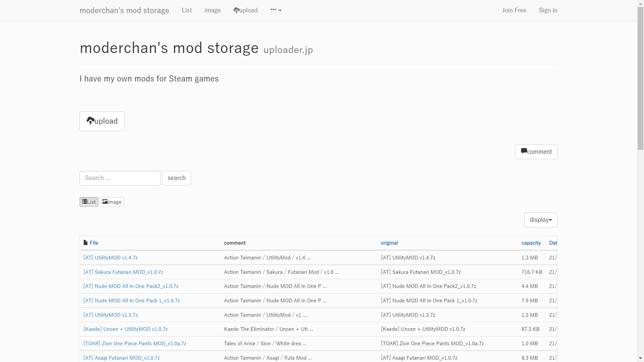Click the search button
The image size is (644, 362).
tap(177, 178)
